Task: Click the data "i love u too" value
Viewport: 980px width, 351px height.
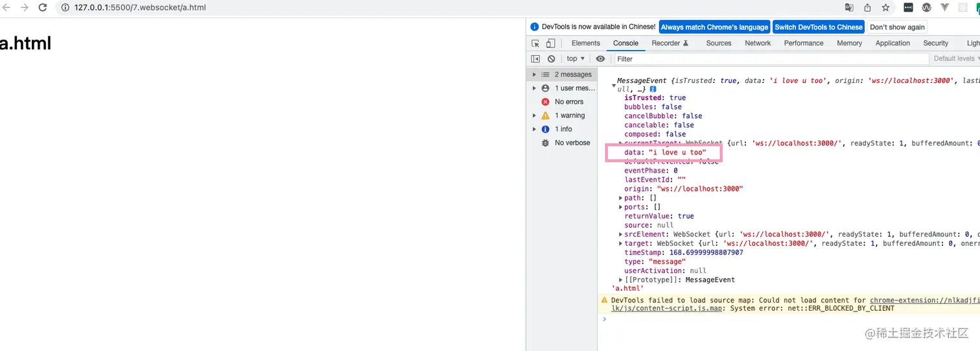Action: 677,152
